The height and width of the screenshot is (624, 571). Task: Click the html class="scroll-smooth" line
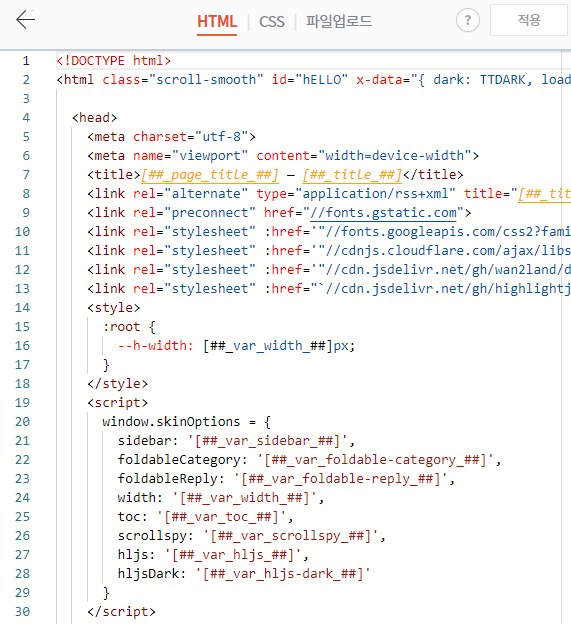coord(314,80)
